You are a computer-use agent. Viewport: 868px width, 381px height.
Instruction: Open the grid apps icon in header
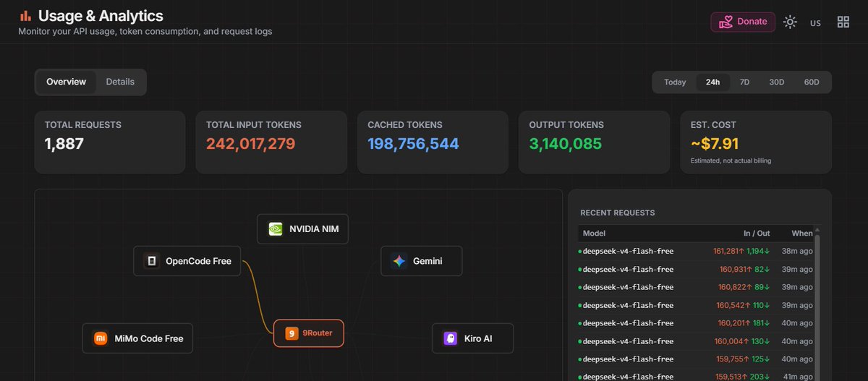coord(843,22)
